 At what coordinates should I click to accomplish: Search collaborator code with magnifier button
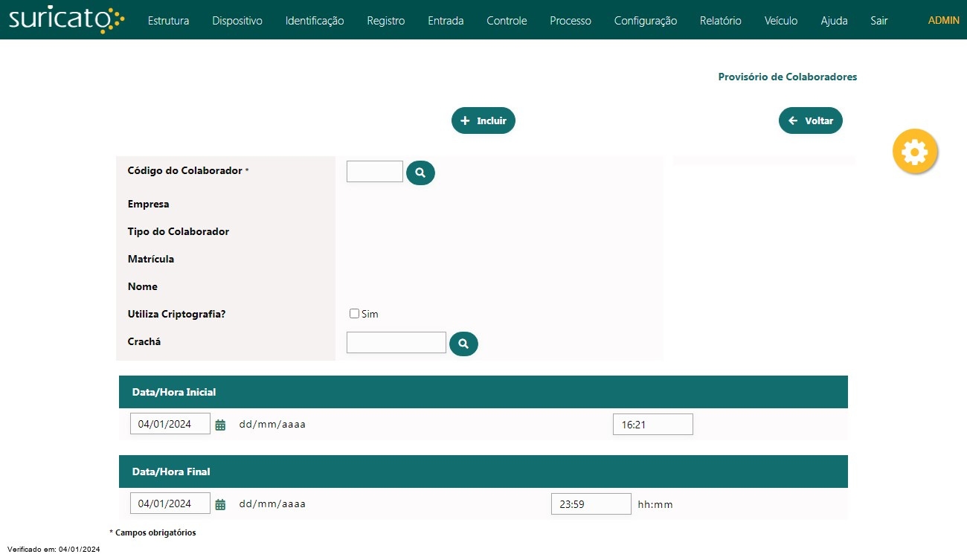pyautogui.click(x=420, y=173)
